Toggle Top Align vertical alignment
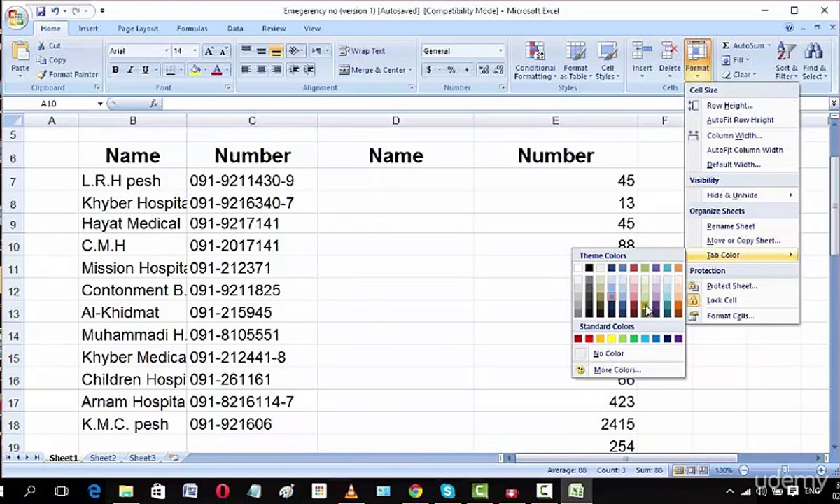840x504 pixels. click(246, 51)
